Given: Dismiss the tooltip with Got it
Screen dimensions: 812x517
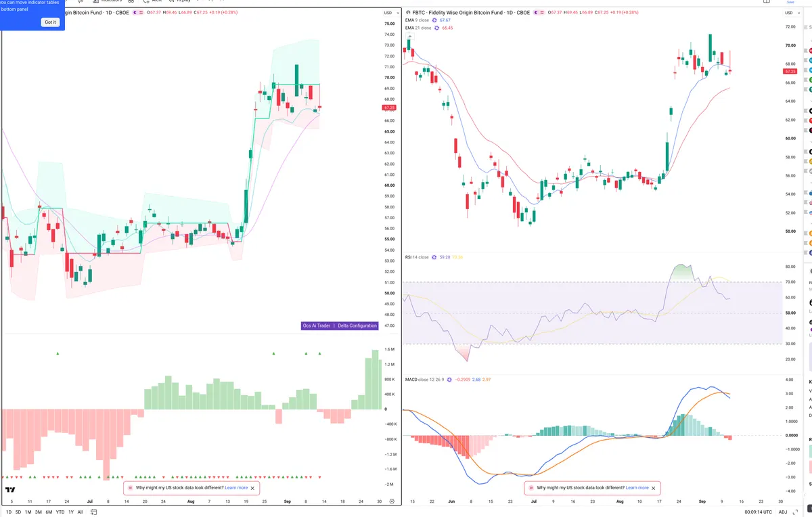Looking at the screenshot, I should (x=51, y=22).
